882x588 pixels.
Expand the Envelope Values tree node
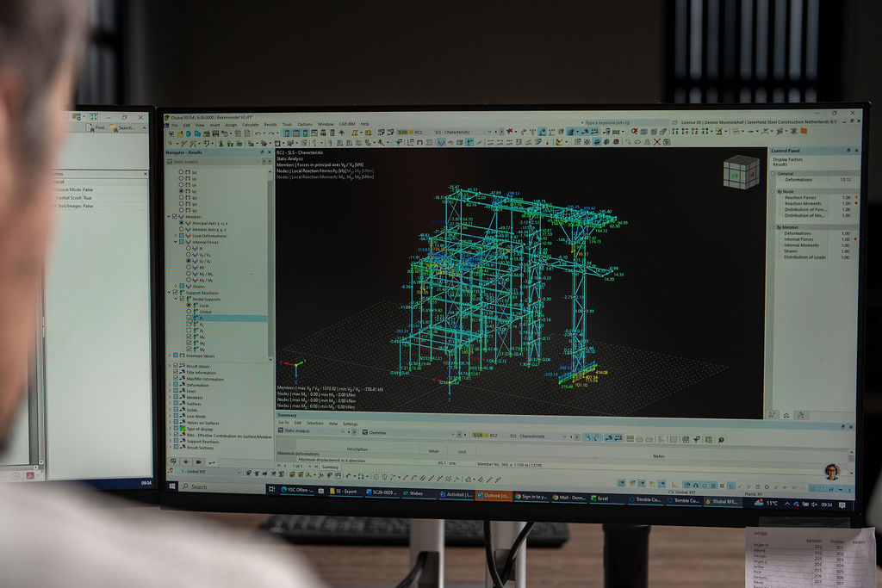[x=169, y=356]
